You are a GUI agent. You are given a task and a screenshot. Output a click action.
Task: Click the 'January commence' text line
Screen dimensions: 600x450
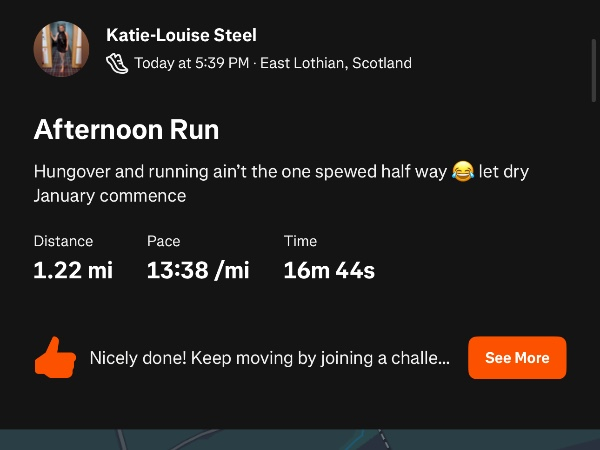[110, 196]
